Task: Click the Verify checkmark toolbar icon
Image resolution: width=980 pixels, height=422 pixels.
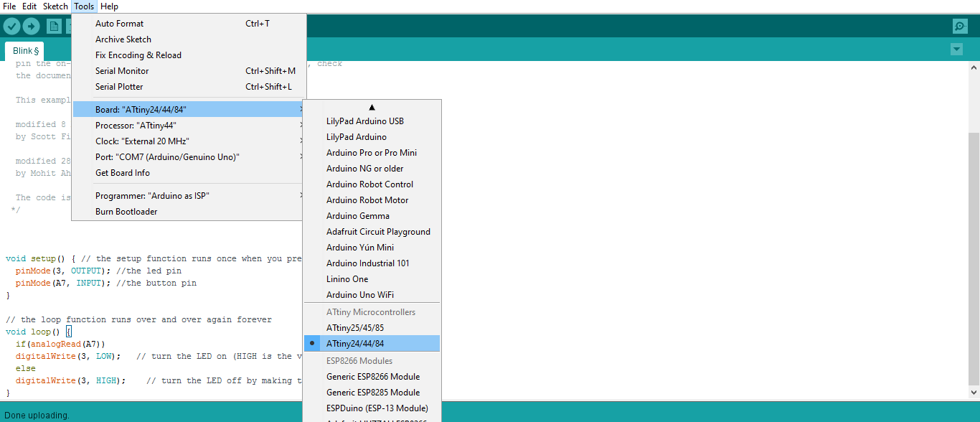Action: (11, 27)
